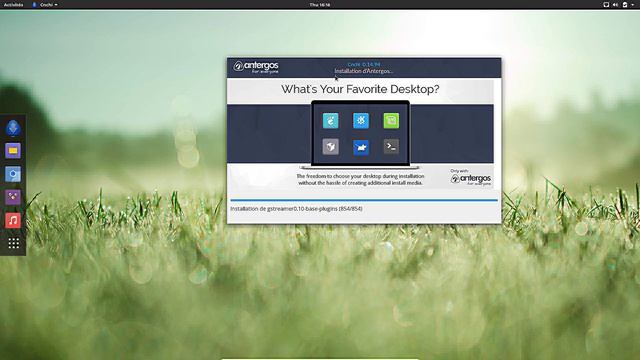Screen dimensions: 640x360
Task: Open the clock and calendar panel
Action: click(x=320, y=4)
